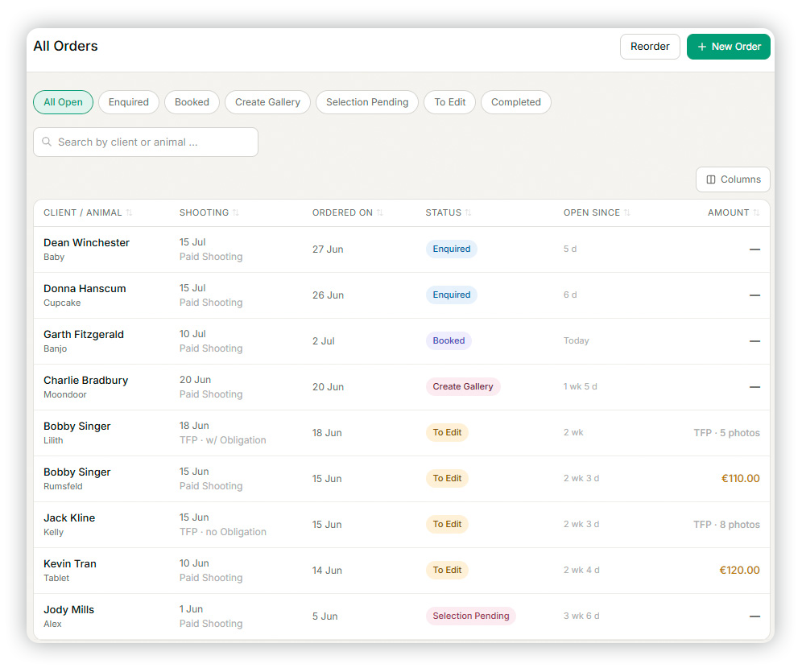Click the magnifier icon in search box
This screenshot has height=672, width=802.
pos(47,142)
